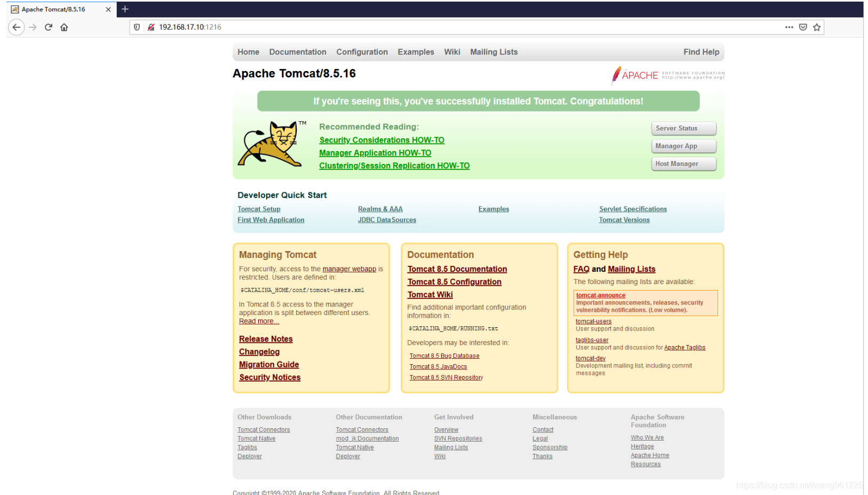Open Taglibs link under Other Downloads
Image resolution: width=868 pixels, height=495 pixels.
[247, 447]
